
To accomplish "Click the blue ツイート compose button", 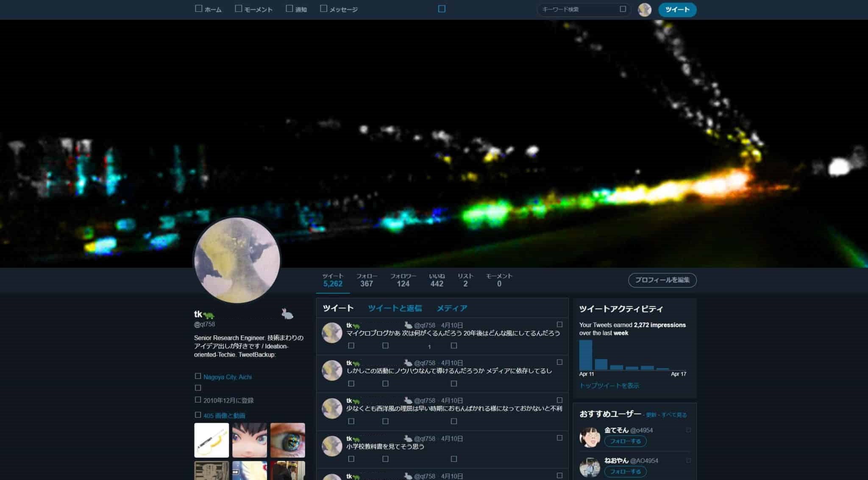I will coord(677,10).
